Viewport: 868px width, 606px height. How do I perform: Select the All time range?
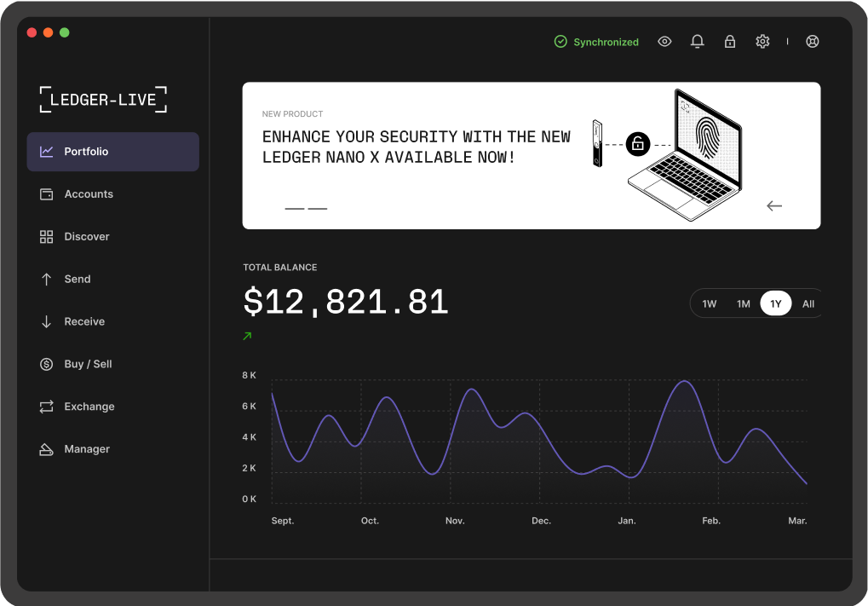808,303
